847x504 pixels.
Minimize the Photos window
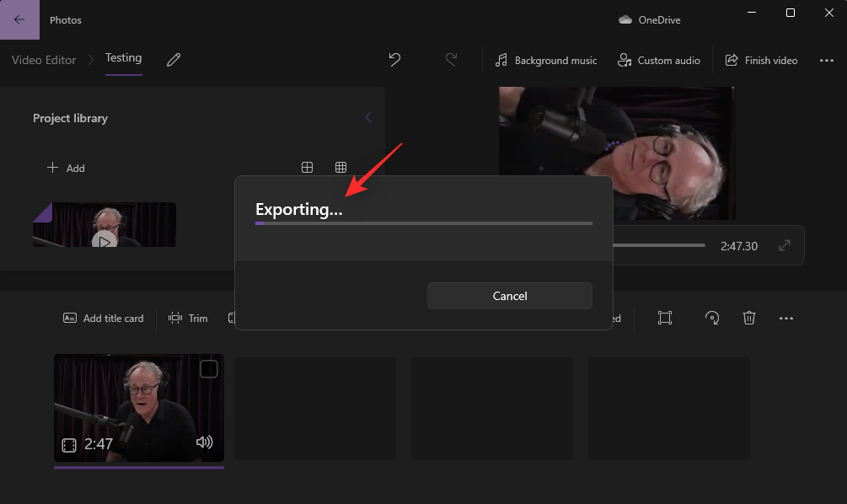pyautogui.click(x=752, y=13)
